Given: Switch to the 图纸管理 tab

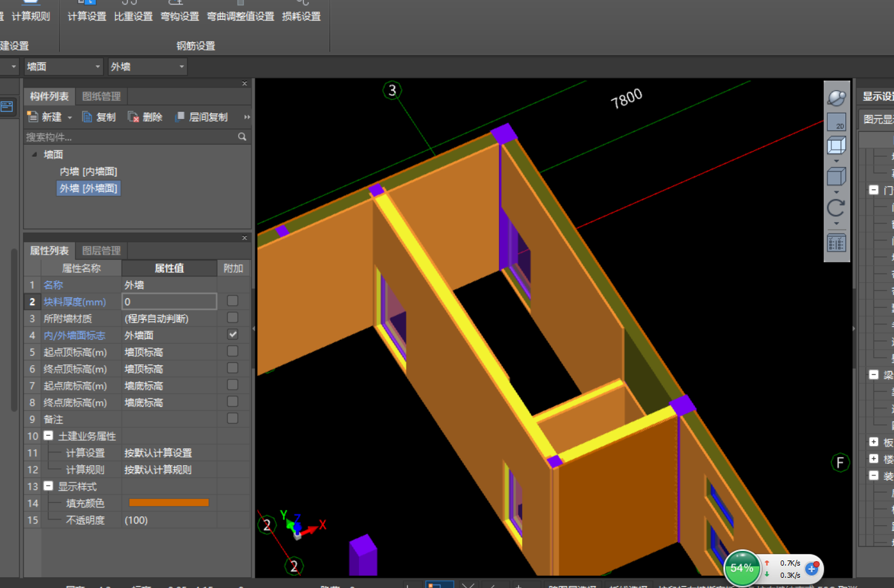Looking at the screenshot, I should [101, 96].
